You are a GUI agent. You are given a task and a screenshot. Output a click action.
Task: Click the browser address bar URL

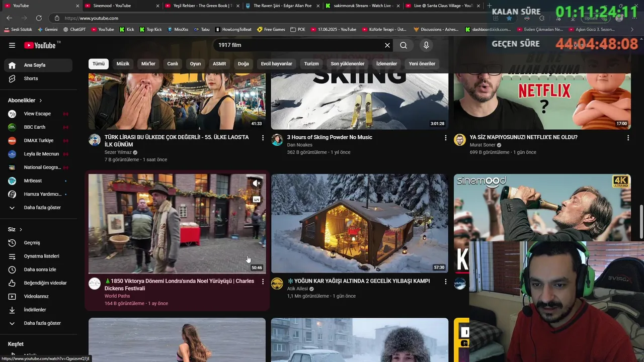click(92, 18)
